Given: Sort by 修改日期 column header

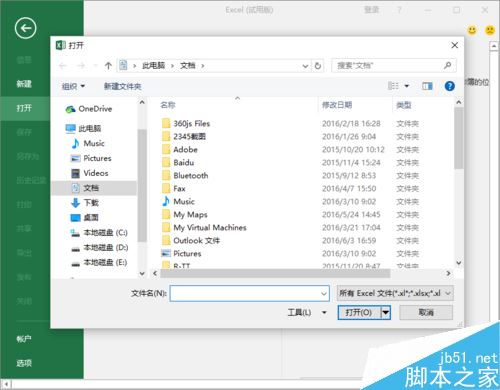Looking at the screenshot, I should [337, 105].
